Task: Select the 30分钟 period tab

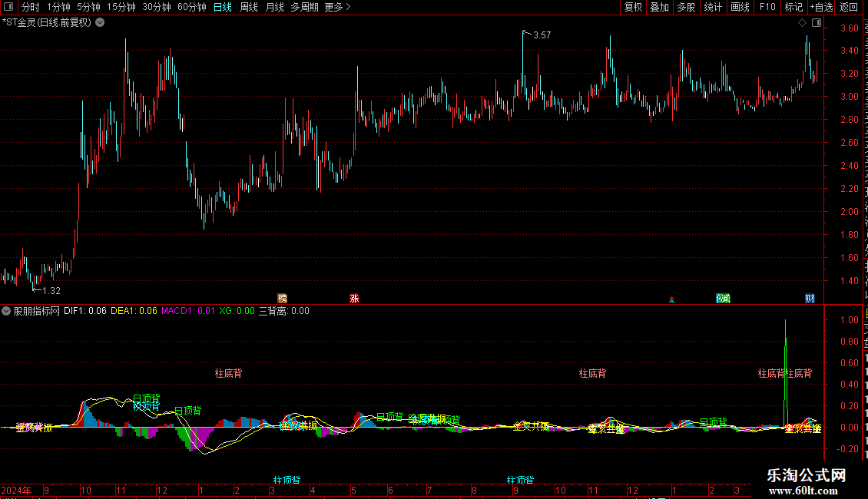Action: click(x=157, y=7)
